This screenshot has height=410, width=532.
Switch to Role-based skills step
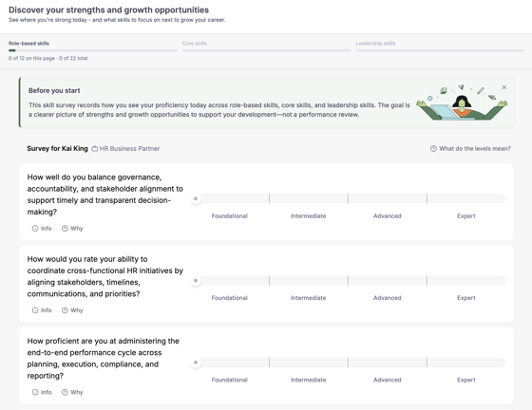pyautogui.click(x=28, y=44)
